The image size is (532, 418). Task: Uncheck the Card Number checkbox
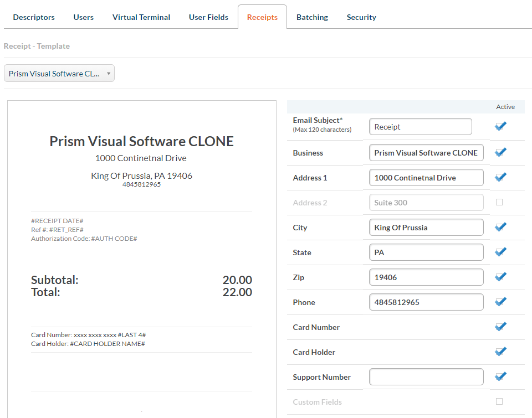pyautogui.click(x=500, y=327)
